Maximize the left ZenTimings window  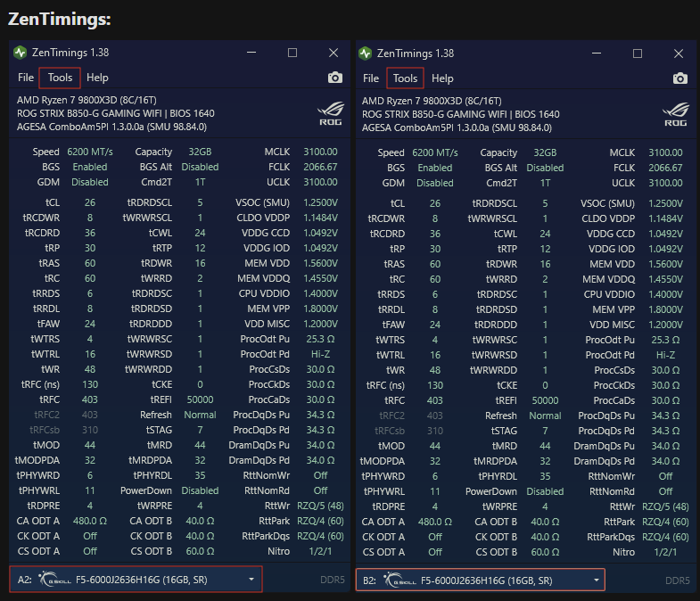292,53
